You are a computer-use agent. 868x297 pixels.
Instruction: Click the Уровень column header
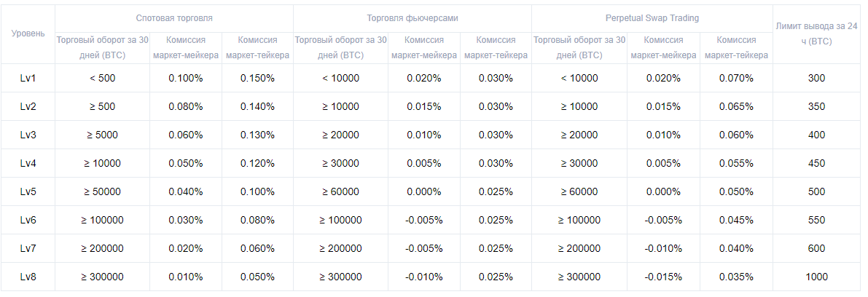coord(28,34)
